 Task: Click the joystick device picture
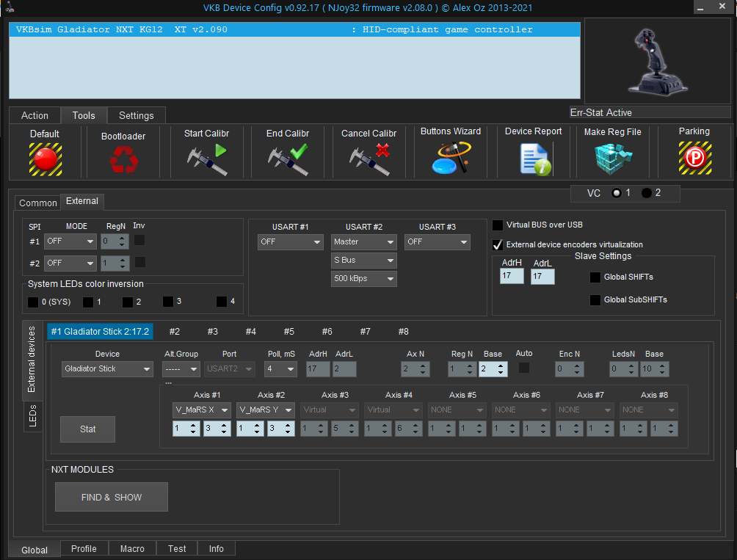click(658, 62)
